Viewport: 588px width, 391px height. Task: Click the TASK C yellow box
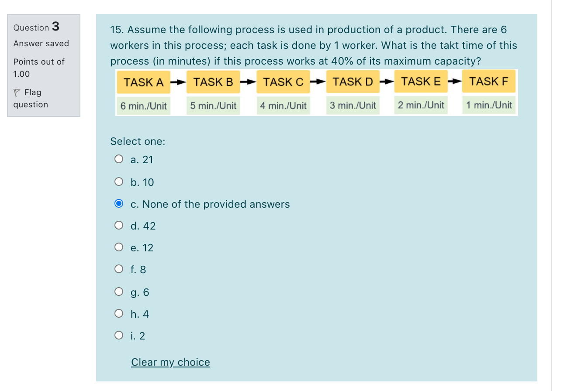tap(283, 82)
